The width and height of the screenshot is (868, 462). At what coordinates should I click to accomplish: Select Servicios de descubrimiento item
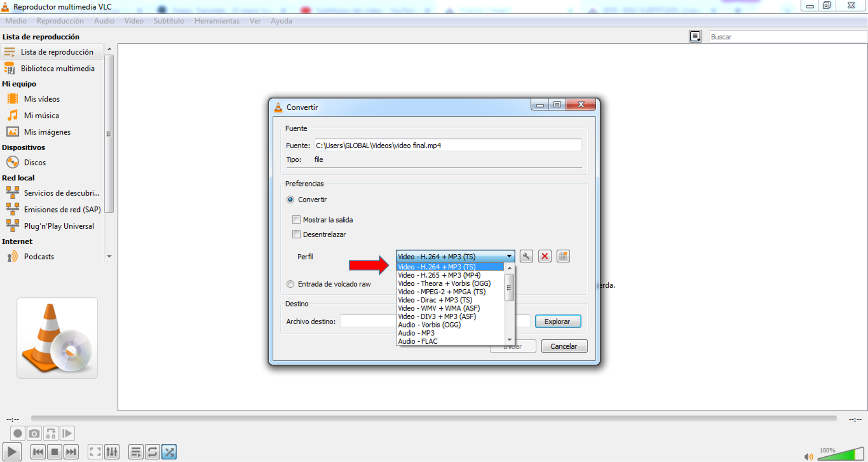click(61, 193)
